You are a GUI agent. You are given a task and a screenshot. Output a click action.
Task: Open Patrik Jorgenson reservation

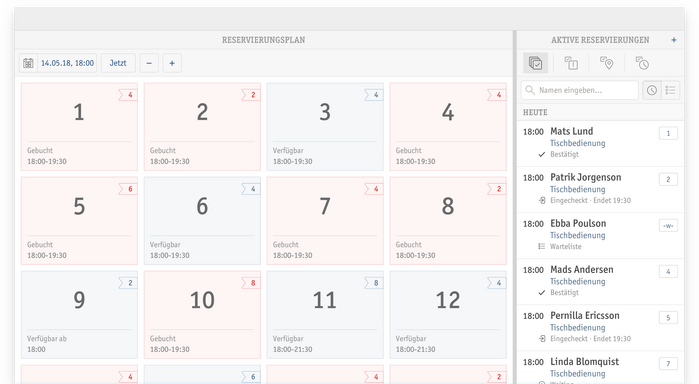pyautogui.click(x=600, y=190)
